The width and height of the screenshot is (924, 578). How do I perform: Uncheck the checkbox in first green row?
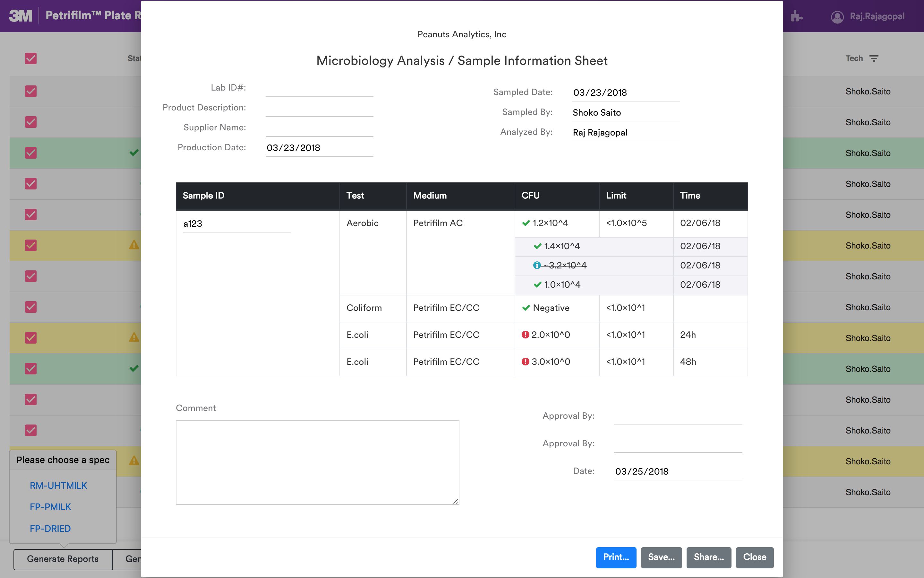coord(30,153)
